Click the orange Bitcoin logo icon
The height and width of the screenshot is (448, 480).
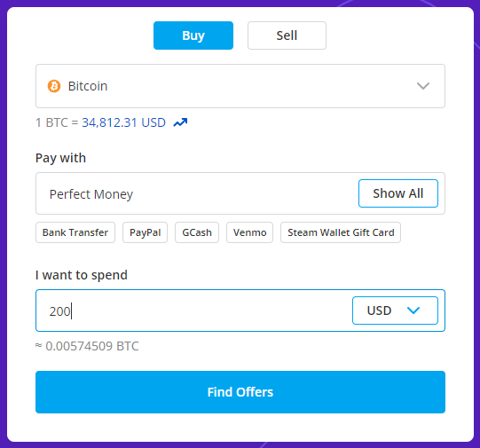tap(54, 86)
